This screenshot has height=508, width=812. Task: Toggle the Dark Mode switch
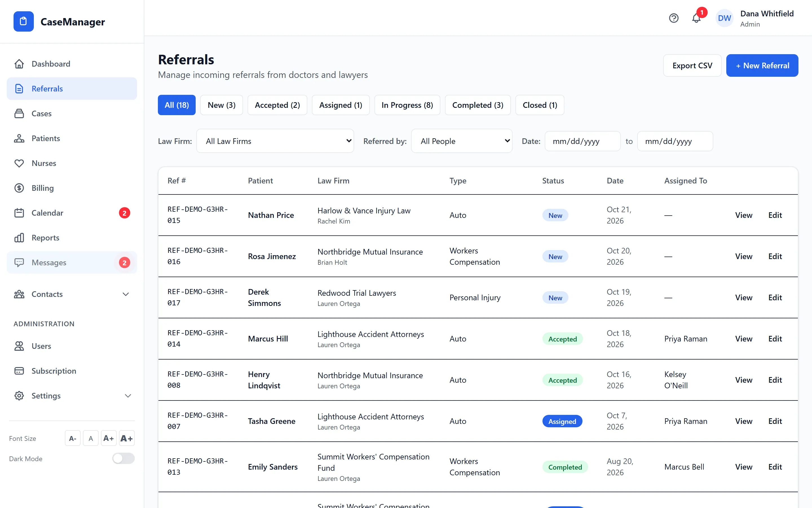point(123,459)
